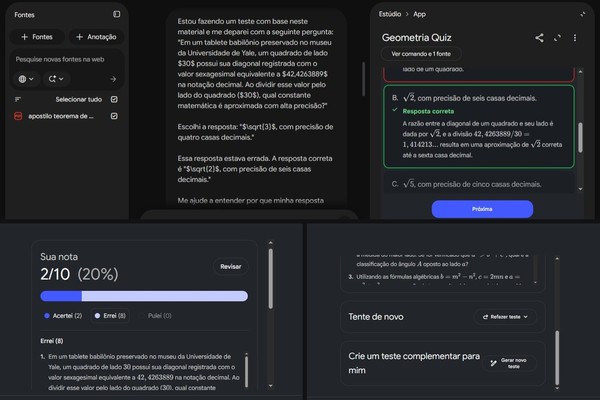The image size is (600, 400).
Task: Toggle the apostila teorema source checkbox
Action: (114, 116)
